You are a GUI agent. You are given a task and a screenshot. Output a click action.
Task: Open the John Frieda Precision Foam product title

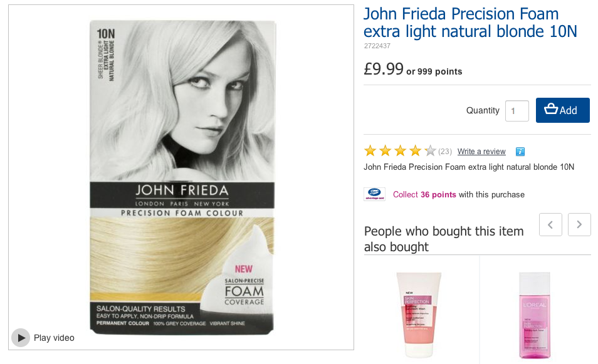[x=470, y=23]
